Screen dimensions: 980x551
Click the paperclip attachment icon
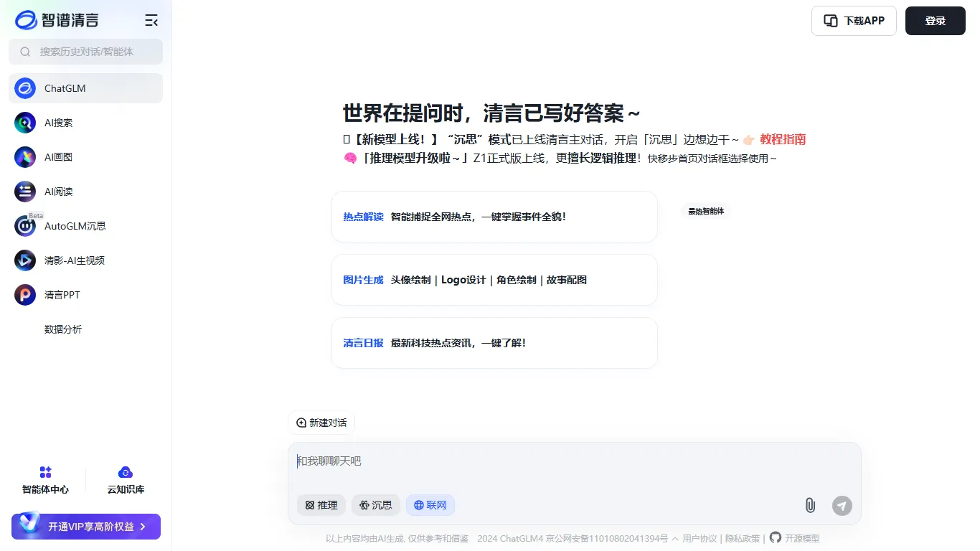click(810, 505)
